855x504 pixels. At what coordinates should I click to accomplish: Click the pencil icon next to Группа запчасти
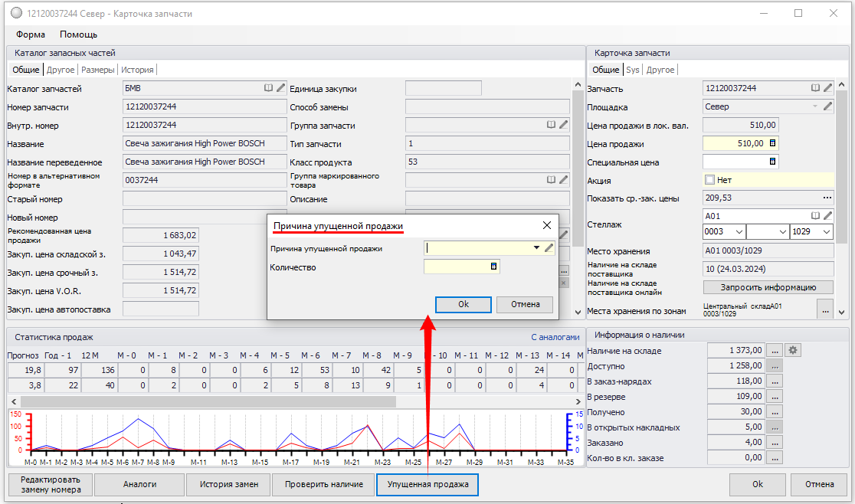(563, 125)
